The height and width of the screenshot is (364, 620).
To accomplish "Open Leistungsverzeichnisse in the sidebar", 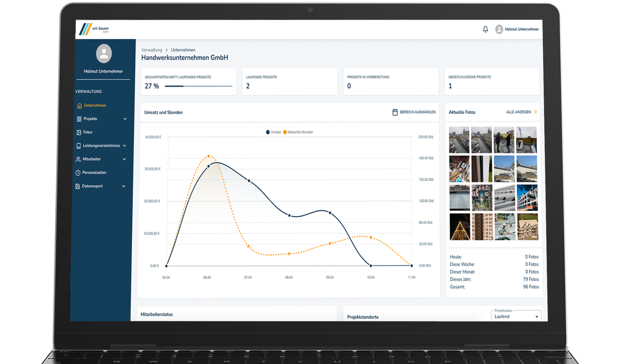I will [102, 146].
